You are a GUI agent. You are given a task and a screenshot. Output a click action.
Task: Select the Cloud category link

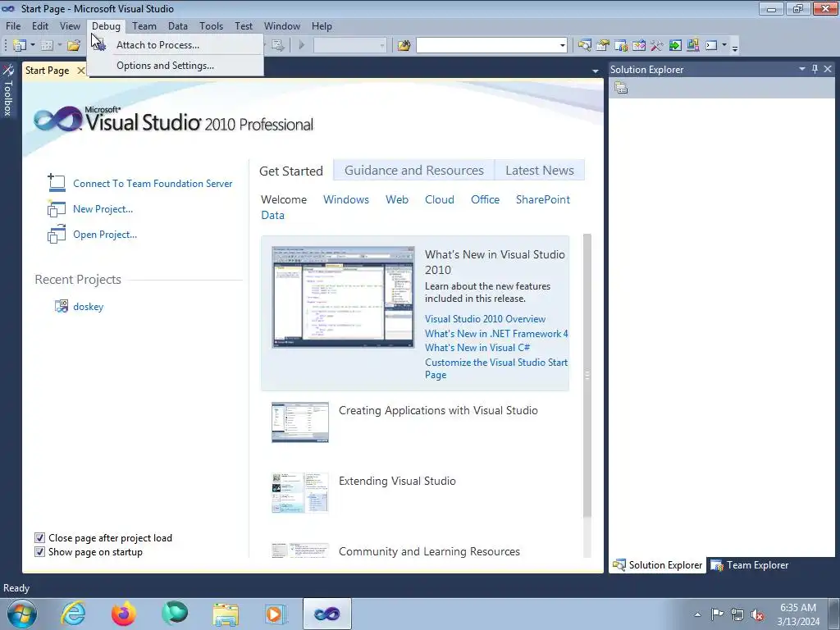[x=440, y=199]
